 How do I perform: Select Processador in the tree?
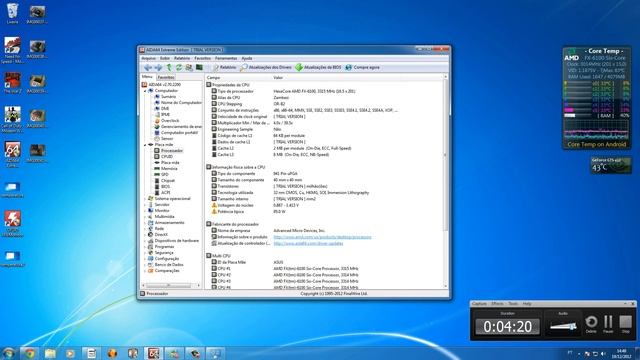[x=171, y=151]
